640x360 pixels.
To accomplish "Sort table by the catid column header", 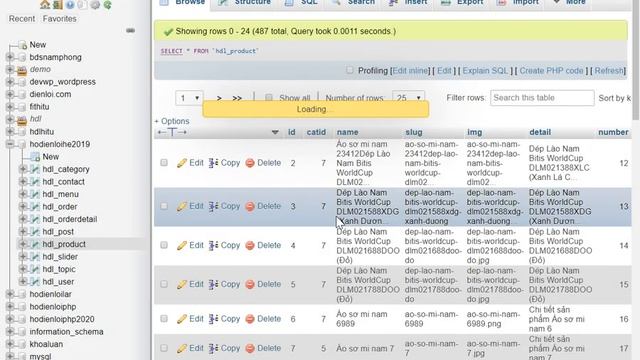I will [x=316, y=132].
